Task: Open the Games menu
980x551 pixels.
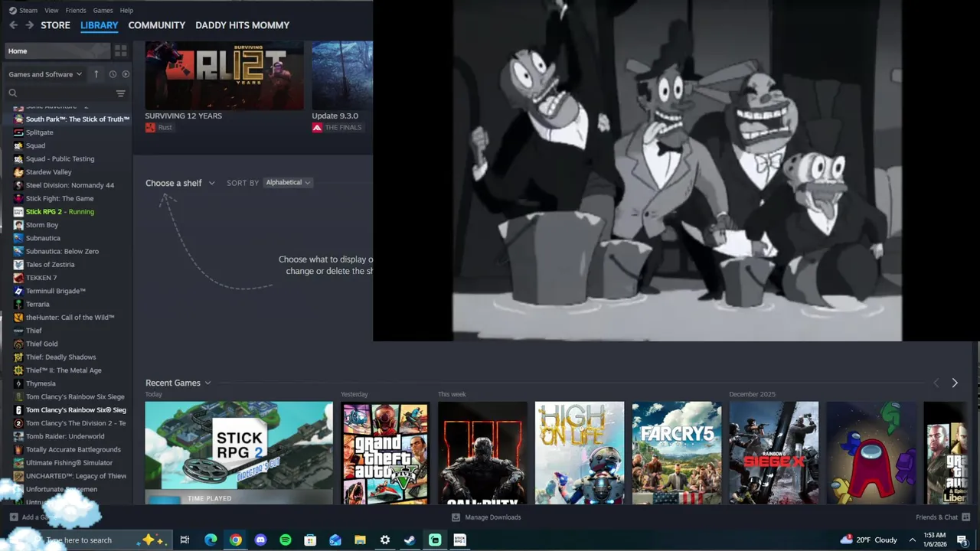Action: coord(103,10)
